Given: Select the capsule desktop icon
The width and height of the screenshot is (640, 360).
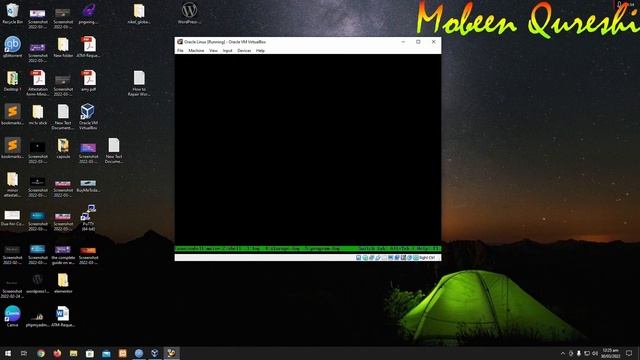Looking at the screenshot, I should (63, 148).
